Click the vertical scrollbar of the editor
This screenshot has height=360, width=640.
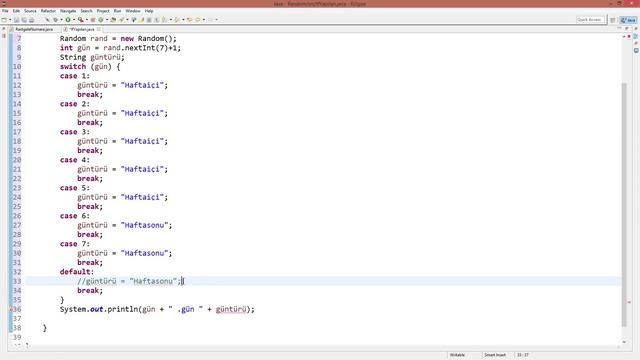624,204
